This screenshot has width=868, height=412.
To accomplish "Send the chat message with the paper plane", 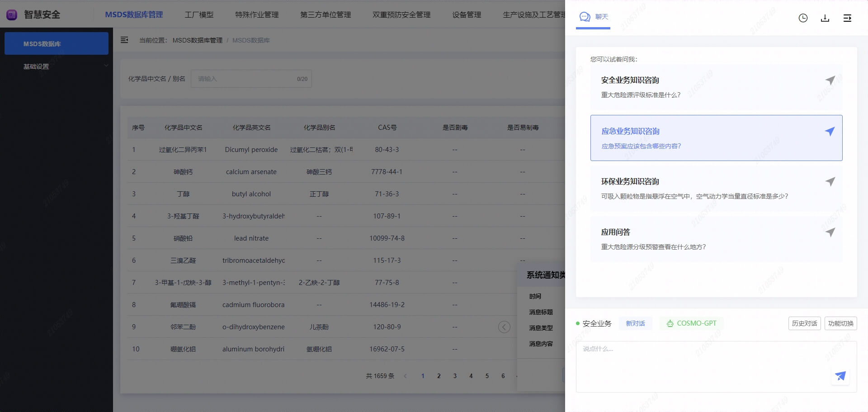I will click(840, 376).
